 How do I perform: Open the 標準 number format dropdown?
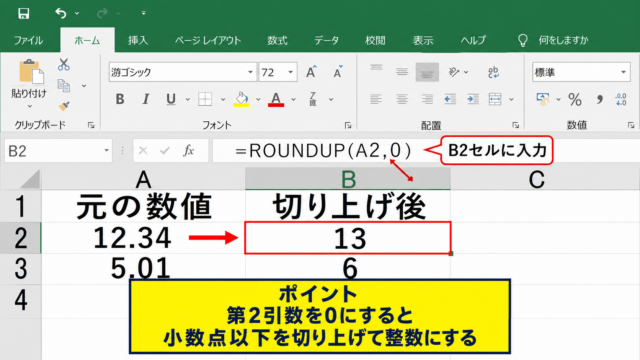[x=623, y=72]
